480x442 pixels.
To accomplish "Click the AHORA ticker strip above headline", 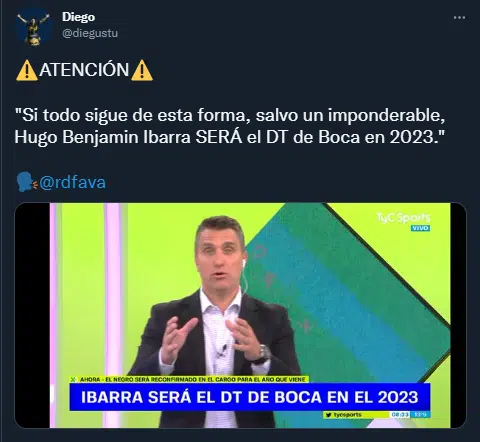I will point(190,379).
